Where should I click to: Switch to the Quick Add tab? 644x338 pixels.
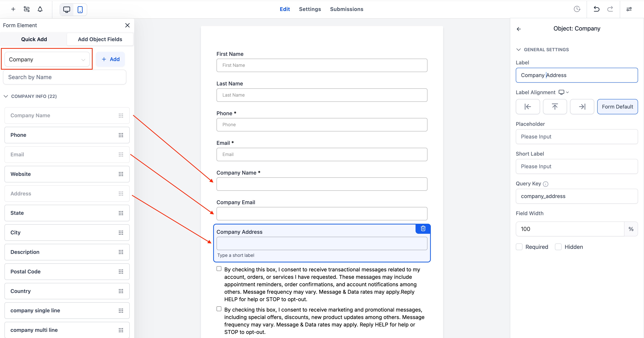coord(34,39)
